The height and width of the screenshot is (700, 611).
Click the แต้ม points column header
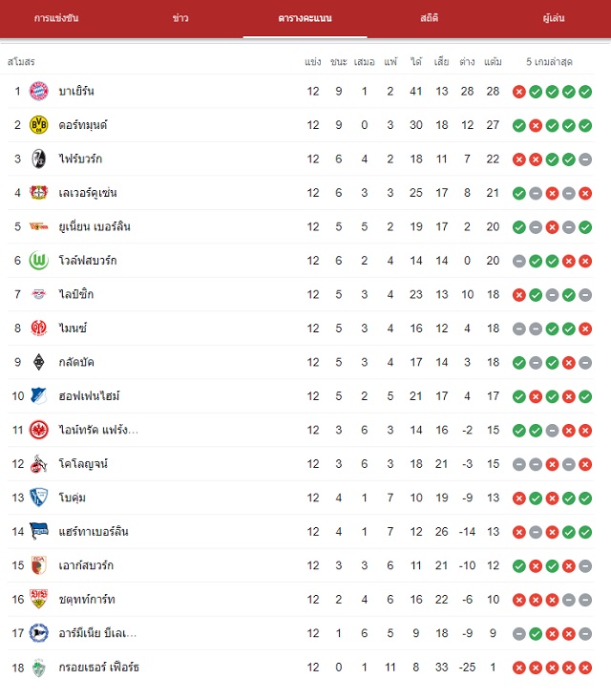pos(493,62)
